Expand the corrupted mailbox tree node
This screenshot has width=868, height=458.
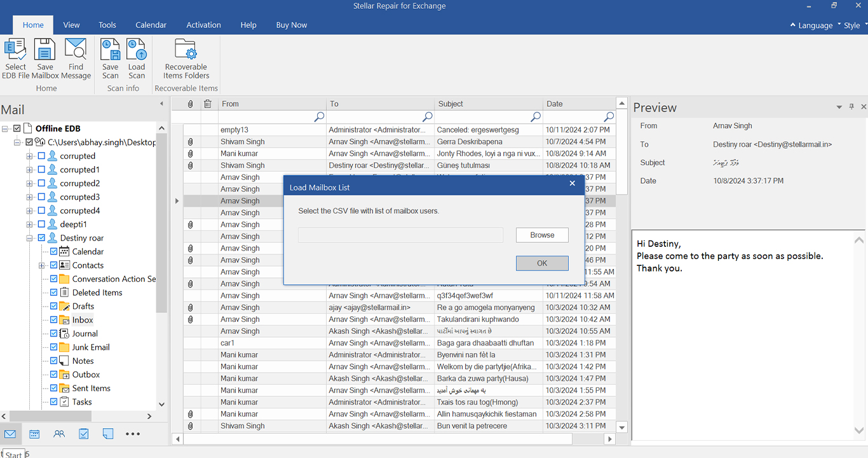tap(29, 156)
